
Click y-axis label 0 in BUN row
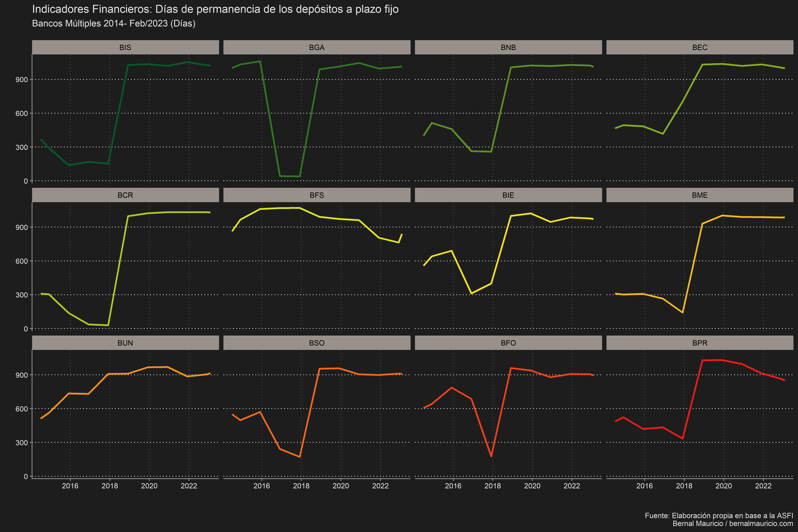click(26, 477)
